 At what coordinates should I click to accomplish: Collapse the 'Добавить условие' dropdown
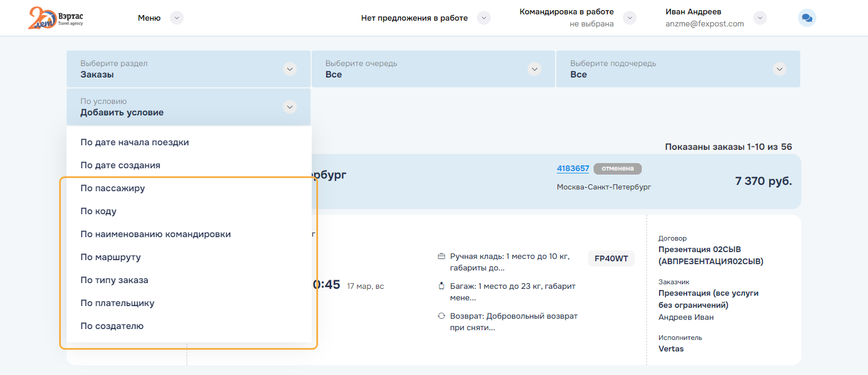[290, 107]
